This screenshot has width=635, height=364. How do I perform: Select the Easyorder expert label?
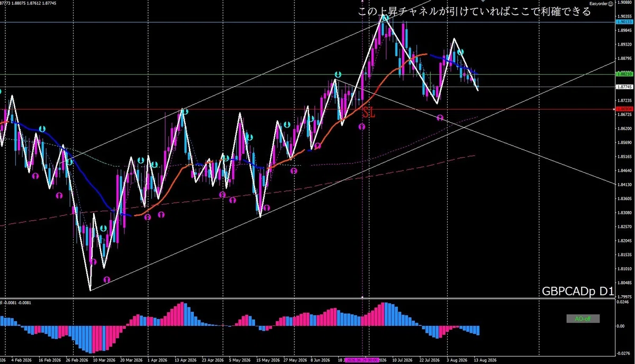point(597,4)
